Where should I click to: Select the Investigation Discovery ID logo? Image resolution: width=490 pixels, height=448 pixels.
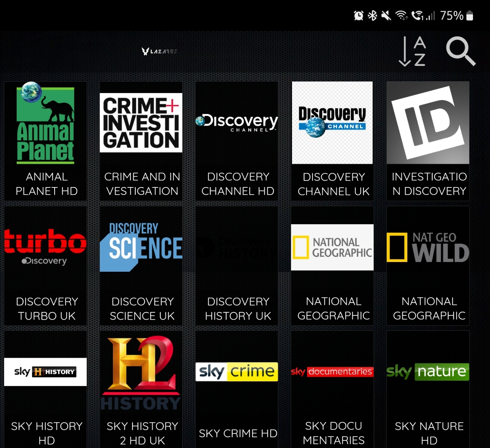428,122
